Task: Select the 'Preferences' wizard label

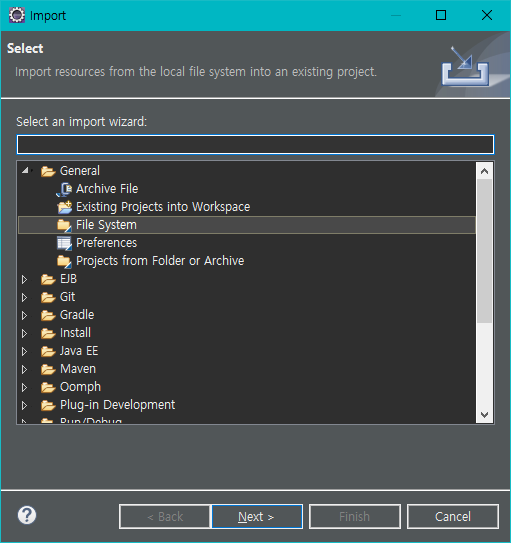Action: 107,243
